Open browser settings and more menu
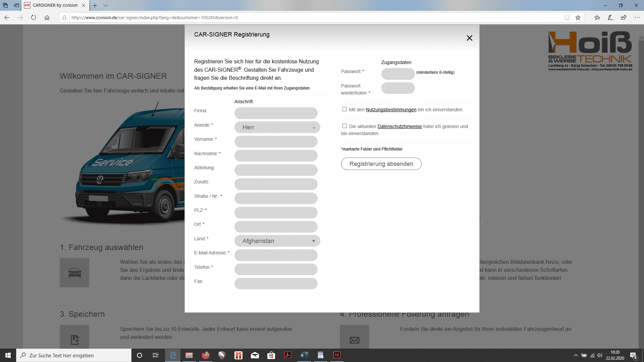644x362 pixels. pyautogui.click(x=637, y=17)
